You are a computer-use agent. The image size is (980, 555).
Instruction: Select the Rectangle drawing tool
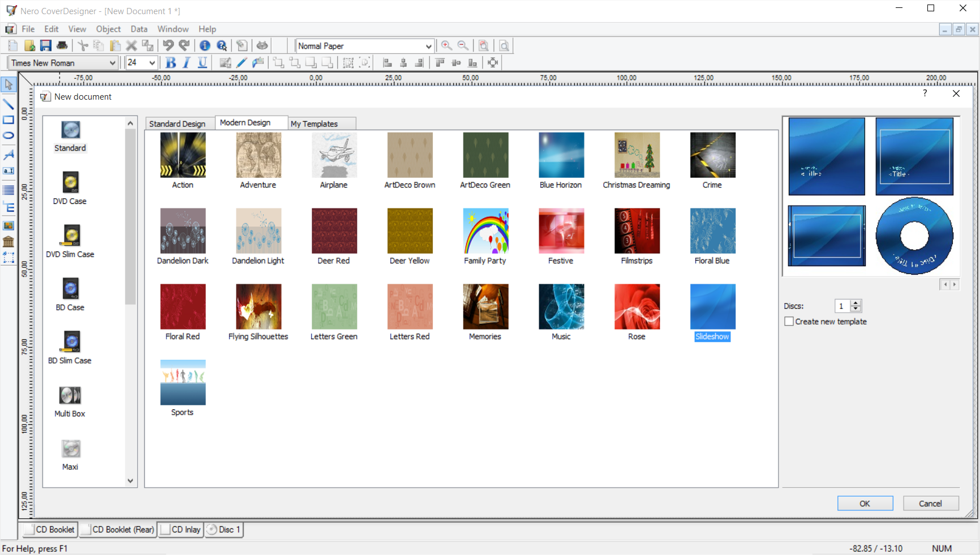pyautogui.click(x=8, y=120)
